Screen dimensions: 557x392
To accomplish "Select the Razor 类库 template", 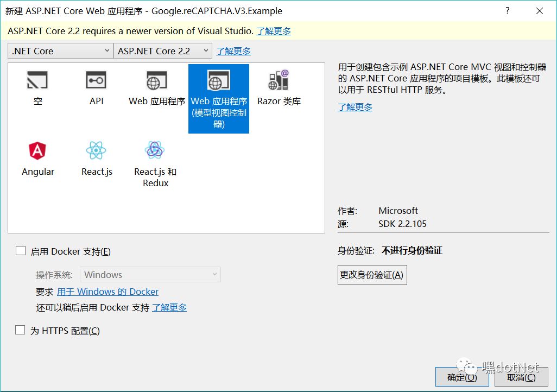I will point(279,88).
